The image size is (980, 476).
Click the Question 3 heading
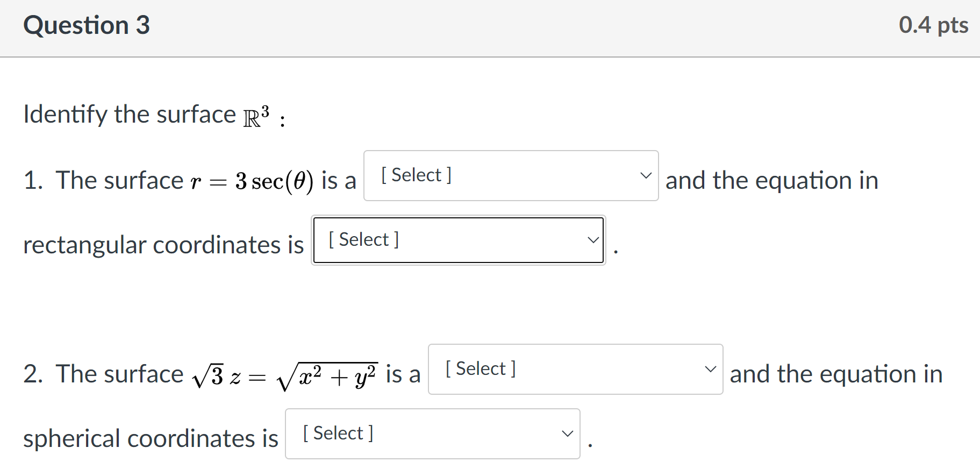(87, 25)
